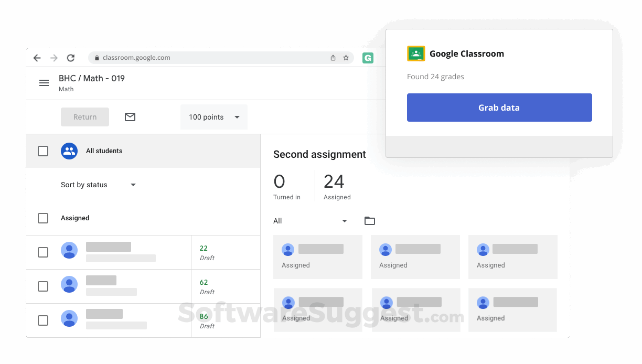Viewport: 642px width, 364px height.
Task: Click the browser forward arrow
Action: pyautogui.click(x=53, y=58)
